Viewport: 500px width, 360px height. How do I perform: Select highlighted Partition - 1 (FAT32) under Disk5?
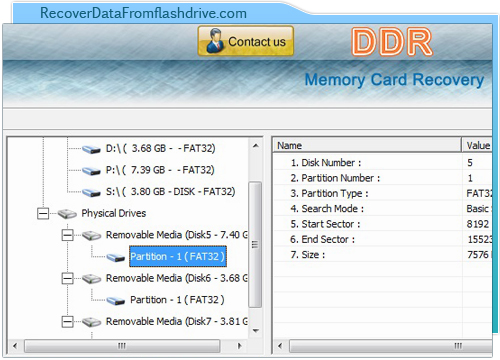pos(178,256)
